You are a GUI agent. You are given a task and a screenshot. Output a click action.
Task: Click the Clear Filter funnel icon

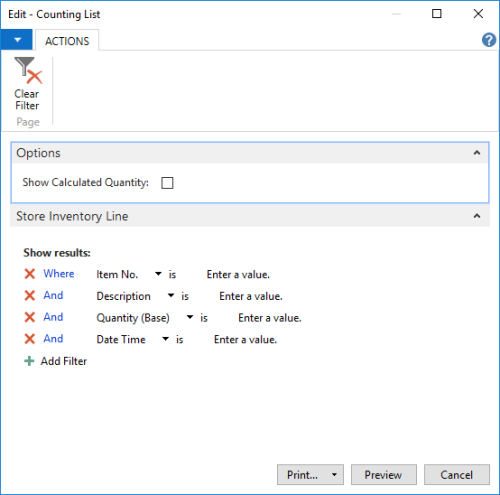[x=28, y=71]
